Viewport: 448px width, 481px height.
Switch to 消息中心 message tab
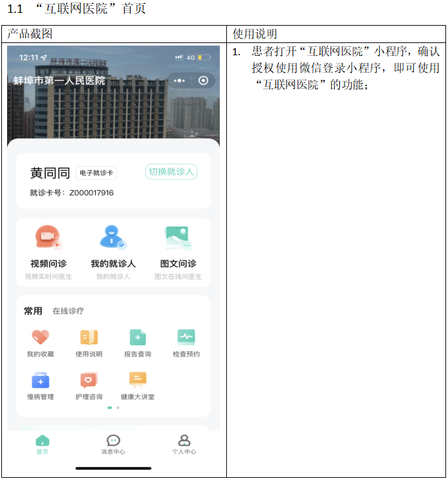pyautogui.click(x=113, y=444)
